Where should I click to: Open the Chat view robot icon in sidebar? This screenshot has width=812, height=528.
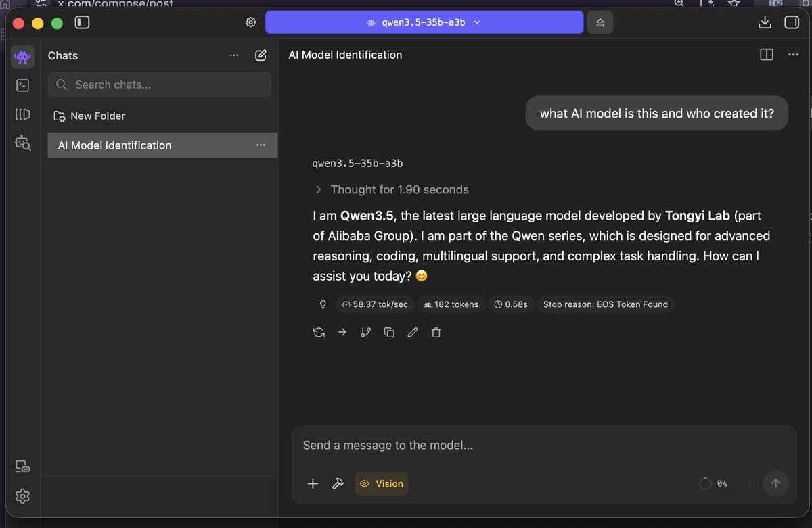[x=23, y=57]
